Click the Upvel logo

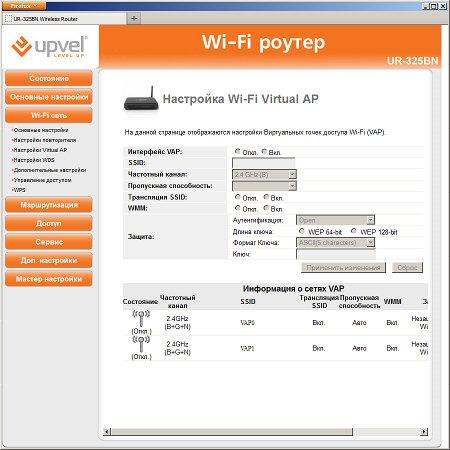coord(49,47)
